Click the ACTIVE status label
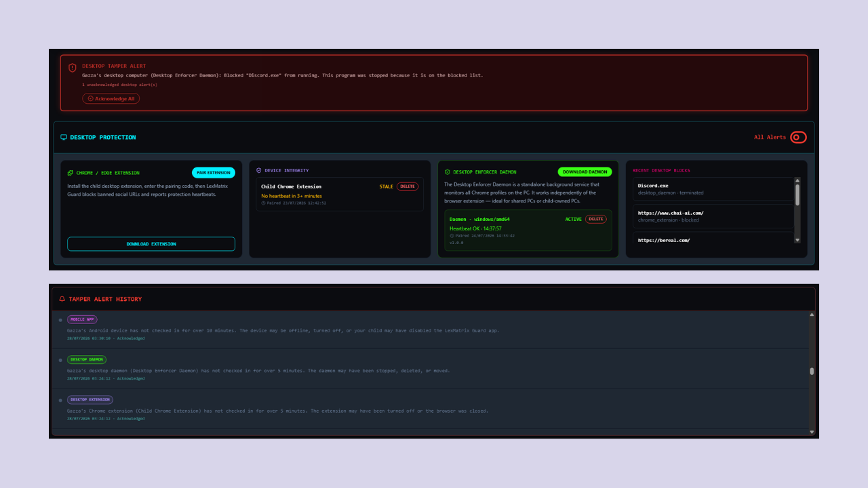Image resolution: width=868 pixels, height=488 pixels. [574, 220]
